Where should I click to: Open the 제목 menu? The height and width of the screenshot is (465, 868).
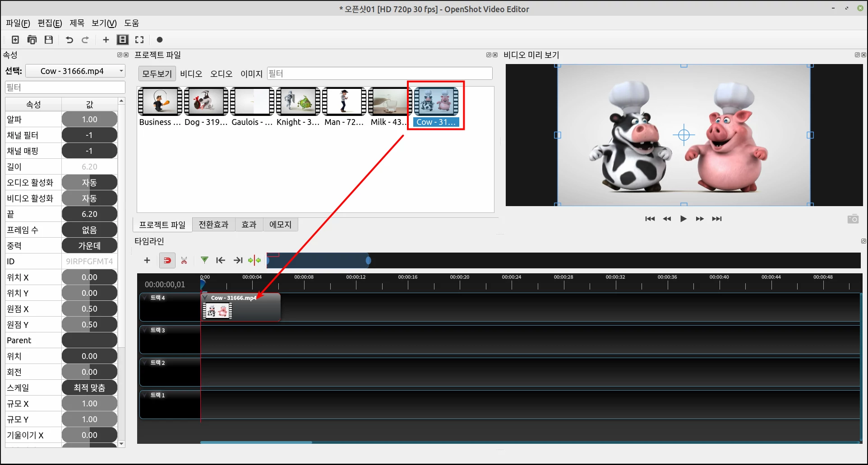click(x=77, y=23)
